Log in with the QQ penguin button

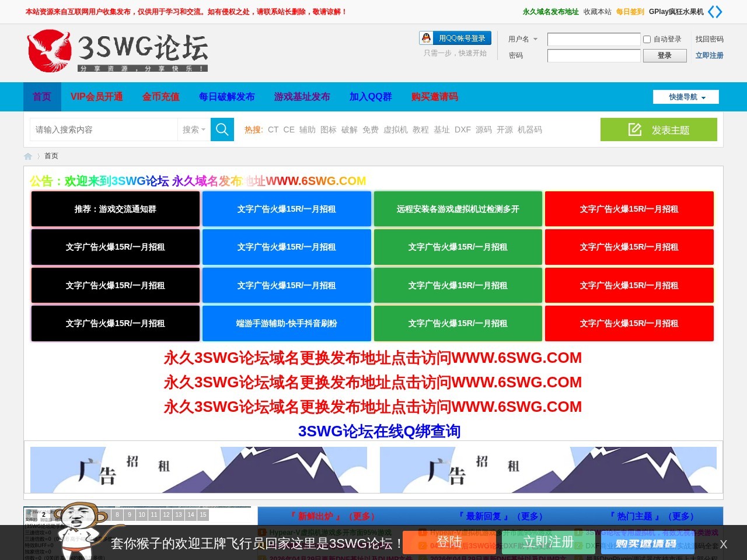(455, 38)
